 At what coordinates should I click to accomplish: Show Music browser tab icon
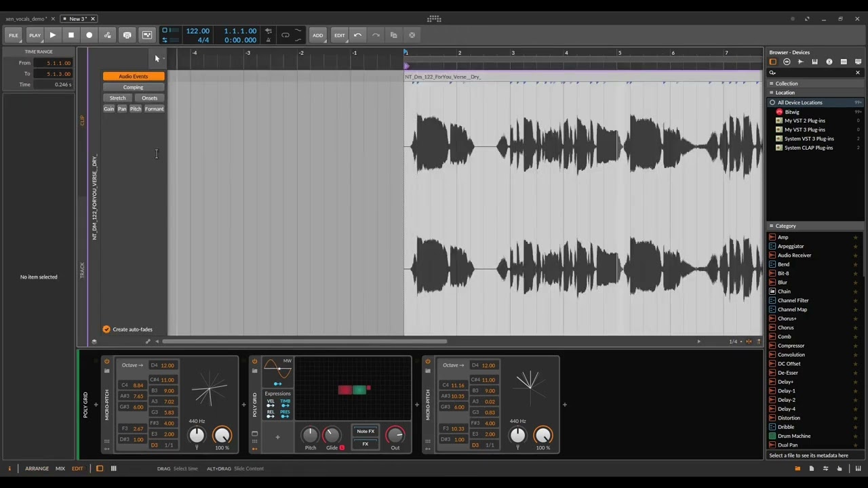pos(829,62)
